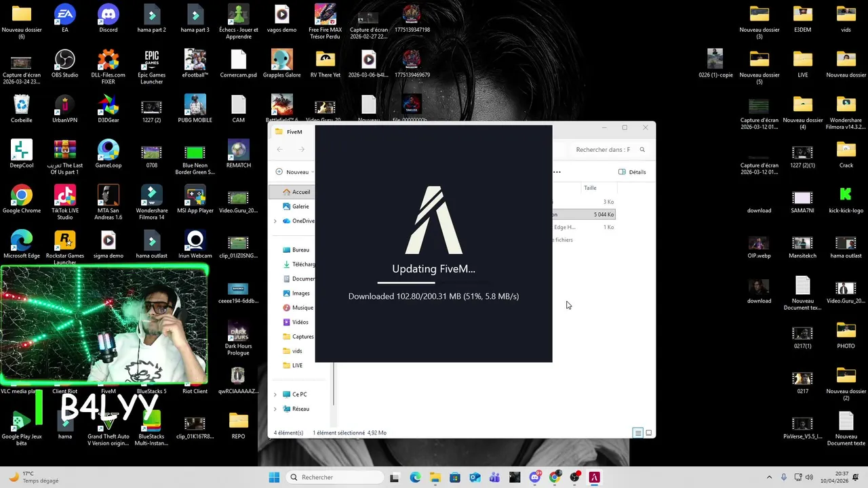Select the 5 044 Ko file row
Screen dimensions: 868x488
[583, 215]
